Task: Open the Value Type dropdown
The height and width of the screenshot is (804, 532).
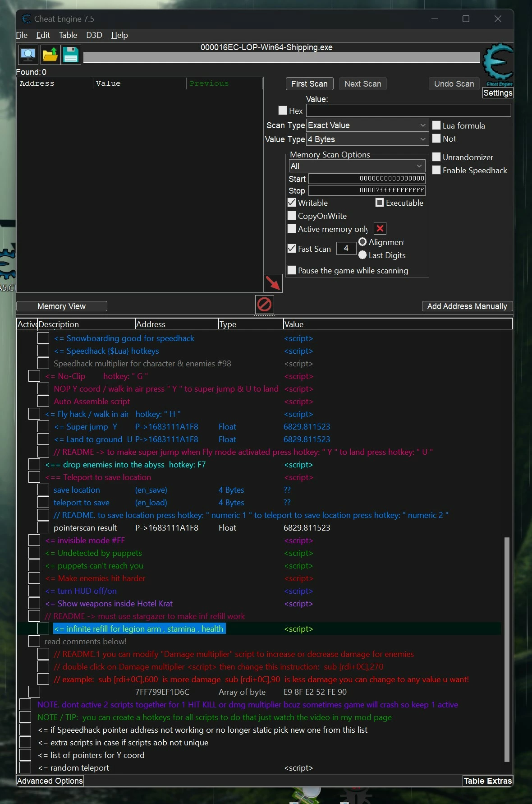Action: tap(367, 139)
